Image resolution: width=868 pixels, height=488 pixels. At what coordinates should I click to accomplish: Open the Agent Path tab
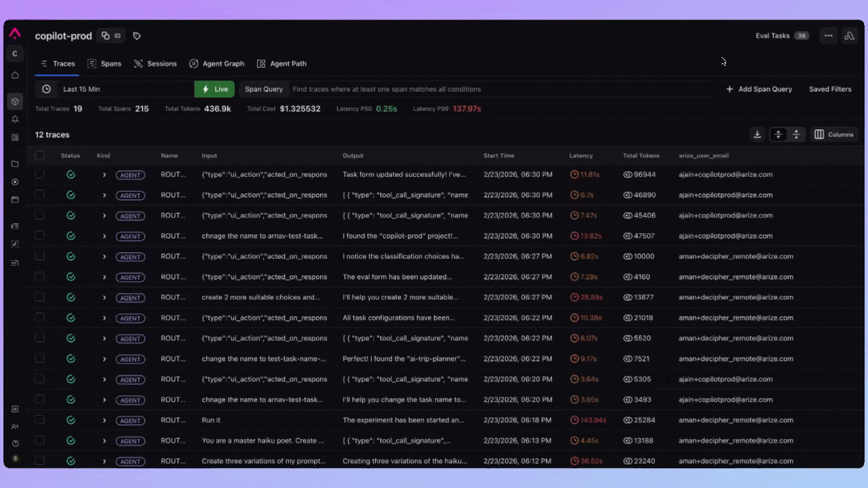pyautogui.click(x=281, y=64)
